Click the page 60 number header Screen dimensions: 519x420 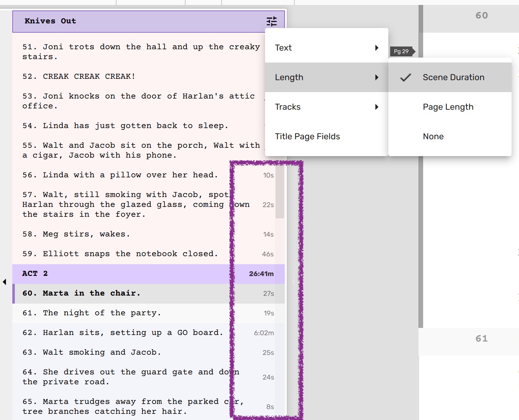(481, 15)
